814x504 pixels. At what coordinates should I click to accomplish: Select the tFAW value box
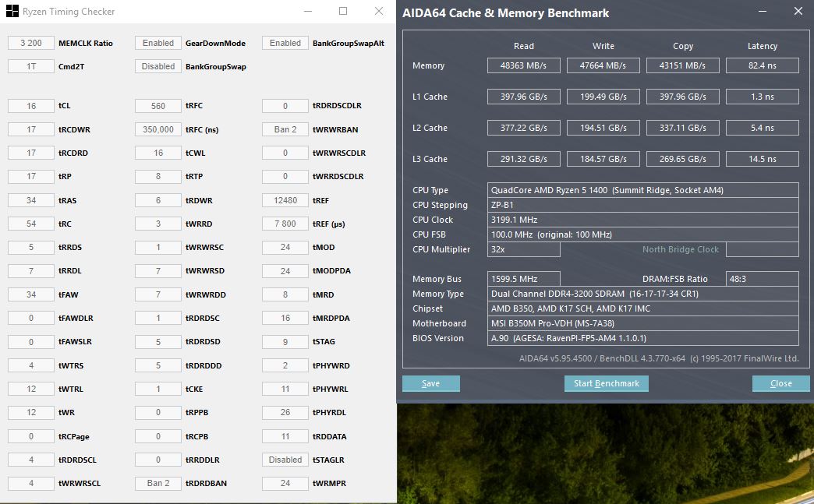(x=31, y=294)
